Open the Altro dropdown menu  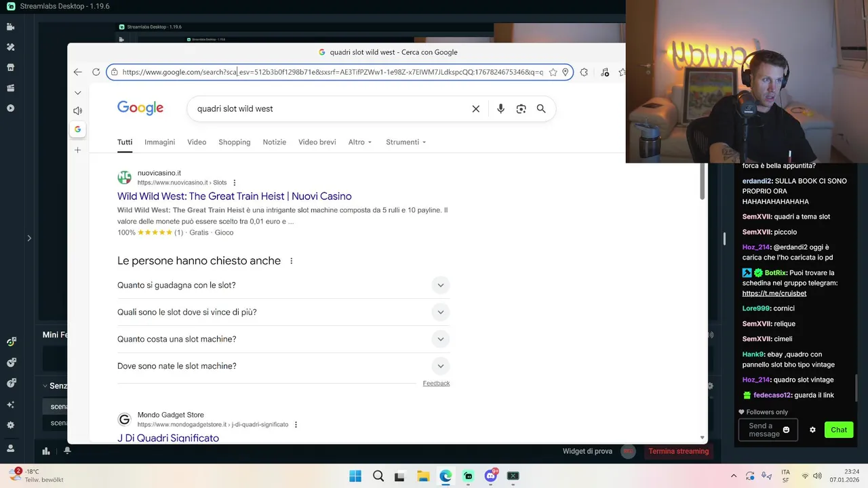(x=360, y=142)
